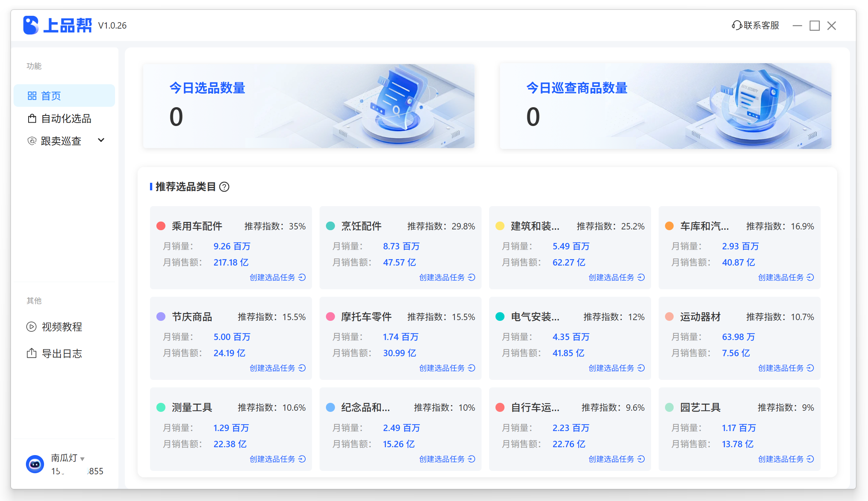This screenshot has height=501, width=868.
Task: Open the 自动化选品 menu item
Action: [64, 118]
